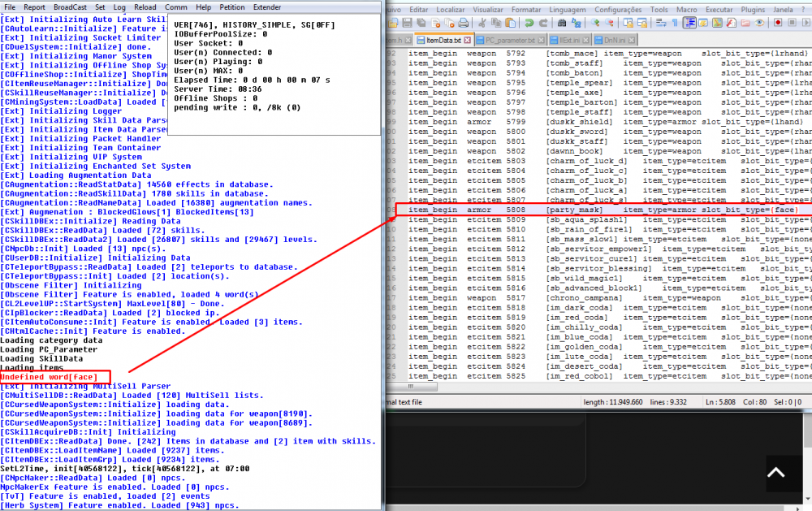
Task: Close the ItemData.txt tab
Action: [466, 40]
